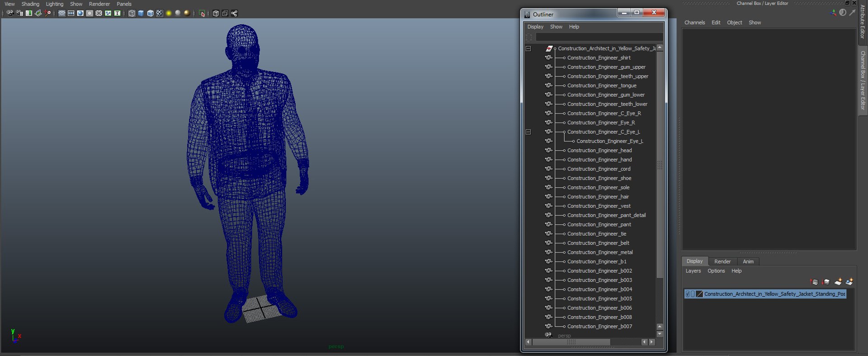
Task: Create new layer from selected objects icon
Action: [849, 282]
